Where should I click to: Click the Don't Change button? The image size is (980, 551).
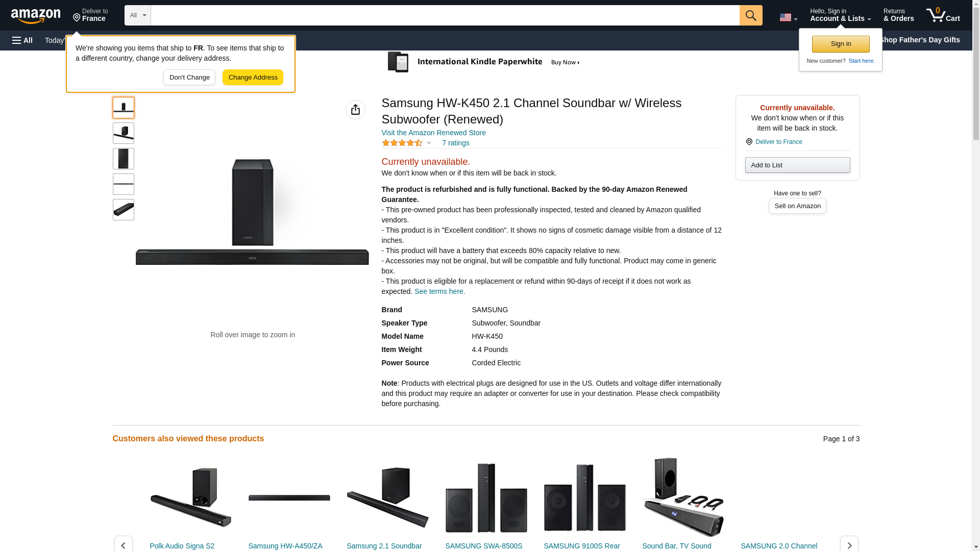point(189,78)
